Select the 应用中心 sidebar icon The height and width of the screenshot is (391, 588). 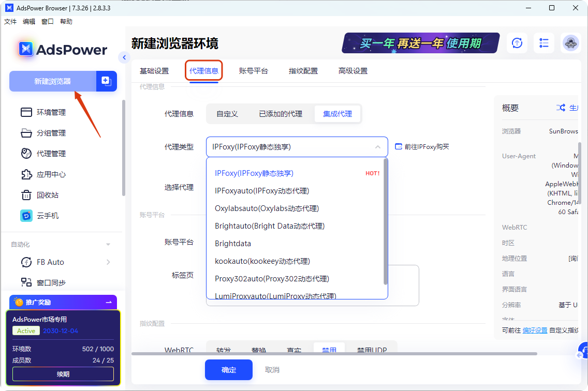point(25,174)
